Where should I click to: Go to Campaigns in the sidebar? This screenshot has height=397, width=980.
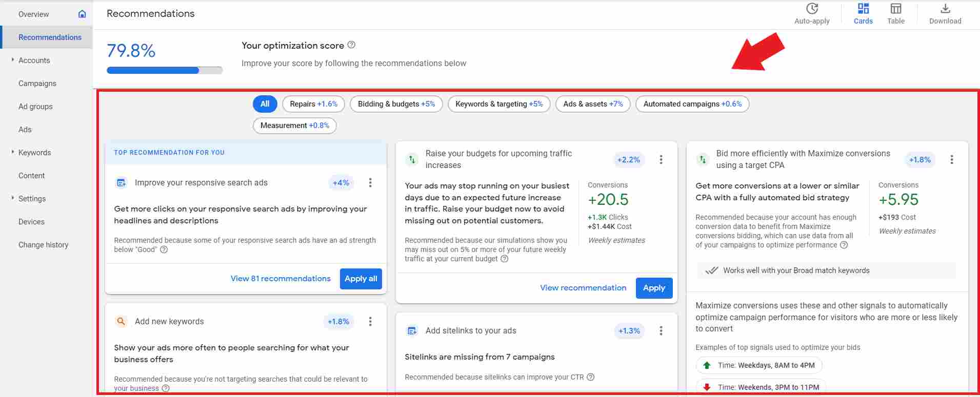pos(37,83)
